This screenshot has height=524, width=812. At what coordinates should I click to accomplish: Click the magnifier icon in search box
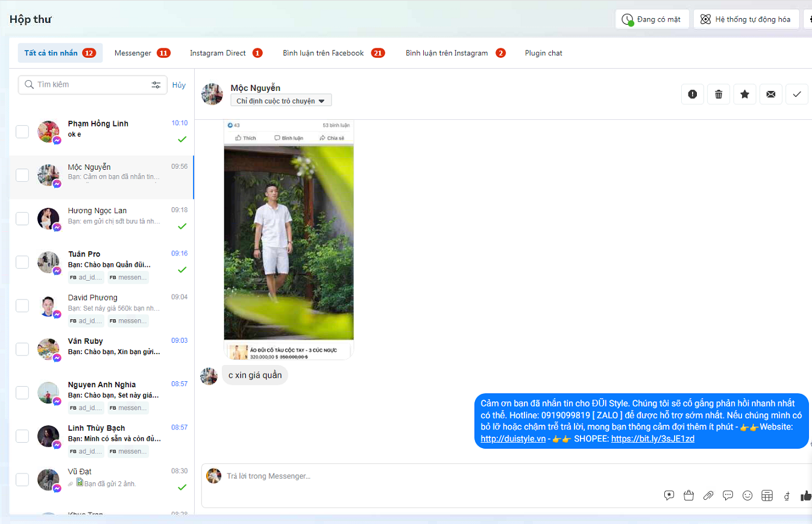tap(29, 84)
